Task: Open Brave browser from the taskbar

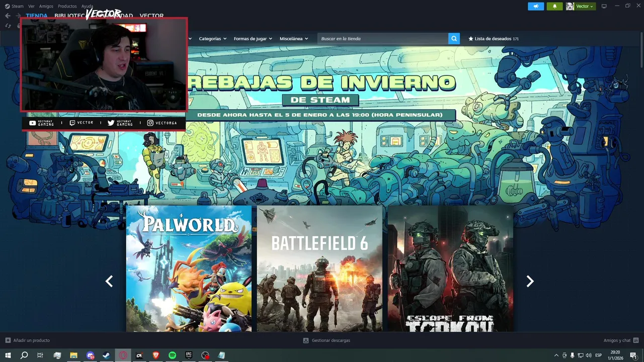Action: pyautogui.click(x=156, y=355)
